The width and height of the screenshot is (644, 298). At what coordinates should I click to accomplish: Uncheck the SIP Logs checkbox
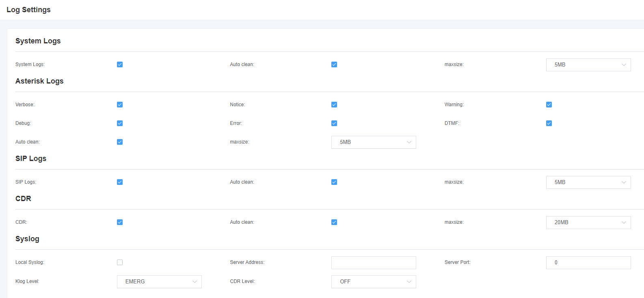(x=120, y=182)
